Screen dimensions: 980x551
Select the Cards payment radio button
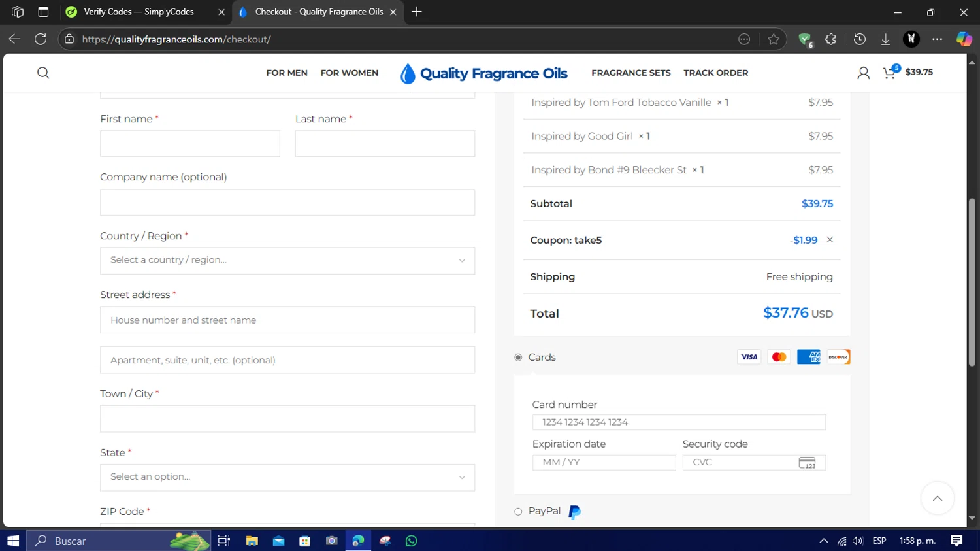coord(518,358)
